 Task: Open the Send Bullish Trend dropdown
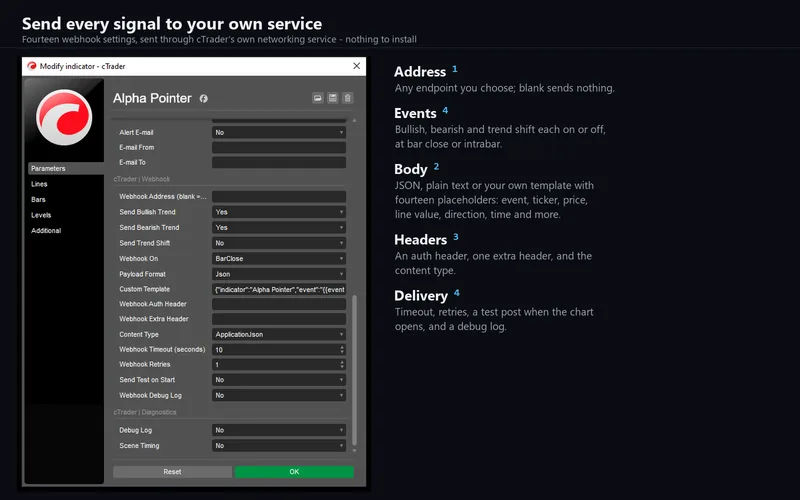(x=279, y=212)
